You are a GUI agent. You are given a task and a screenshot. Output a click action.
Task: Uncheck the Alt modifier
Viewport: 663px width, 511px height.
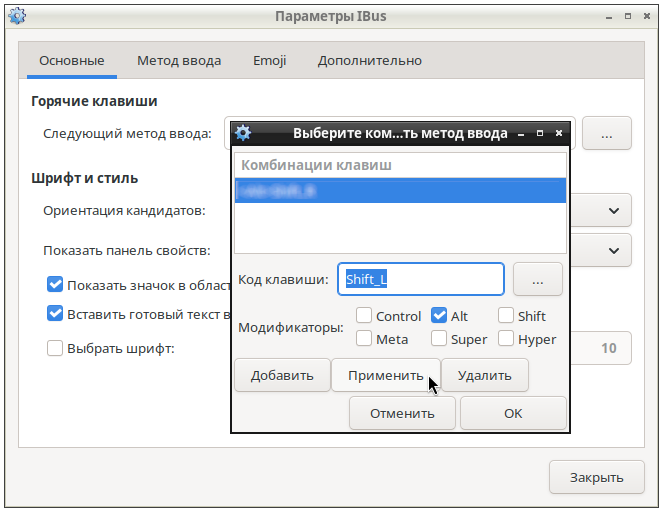439,316
